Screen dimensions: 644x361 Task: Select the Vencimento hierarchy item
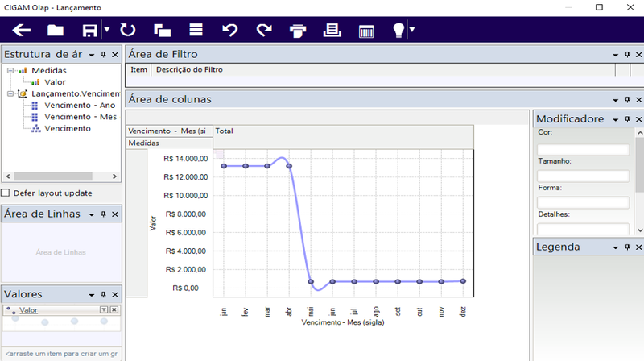68,128
